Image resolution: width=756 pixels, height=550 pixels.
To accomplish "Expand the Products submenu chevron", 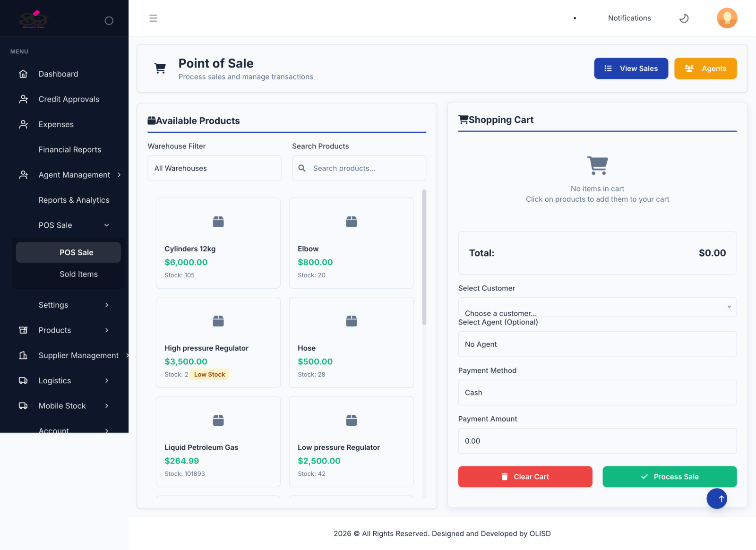I will [107, 330].
